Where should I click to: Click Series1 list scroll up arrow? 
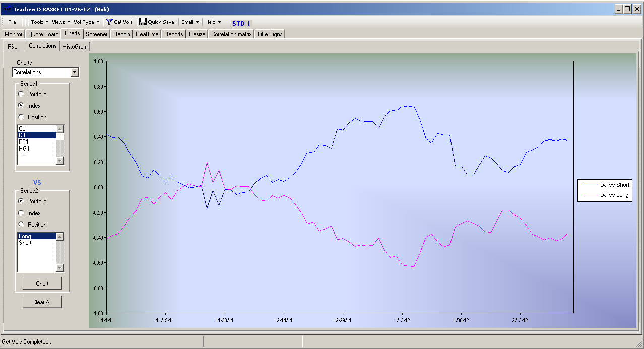[x=60, y=129]
